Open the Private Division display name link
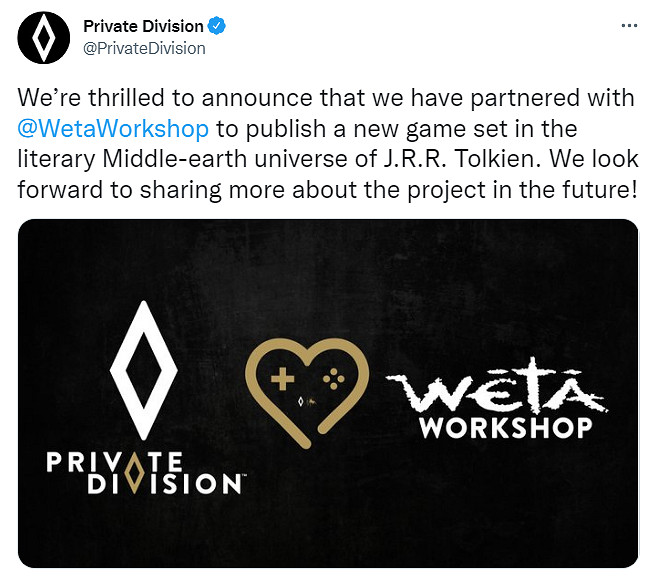Image resolution: width=657 pixels, height=582 pixels. pyautogui.click(x=143, y=26)
